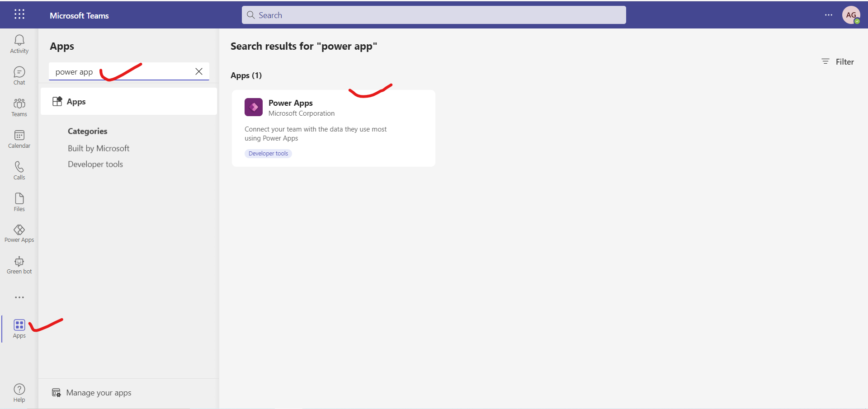The width and height of the screenshot is (868, 409).
Task: Open Help at the bottom left
Action: click(19, 392)
